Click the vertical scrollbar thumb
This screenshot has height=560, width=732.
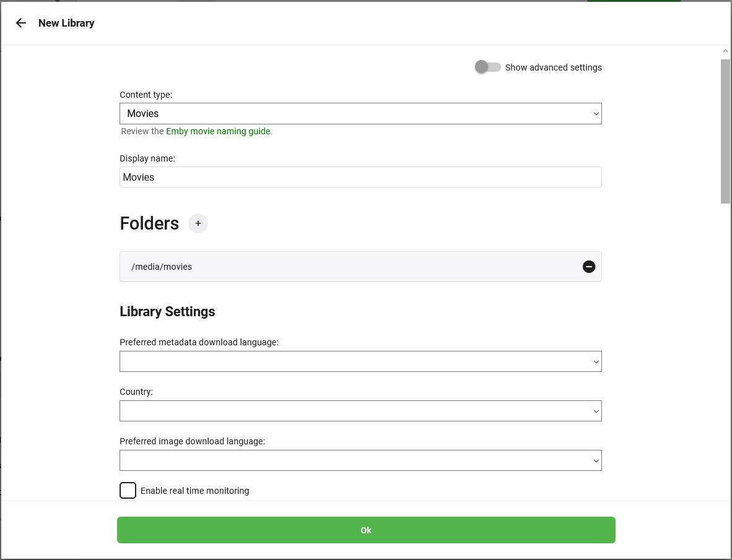click(725, 131)
